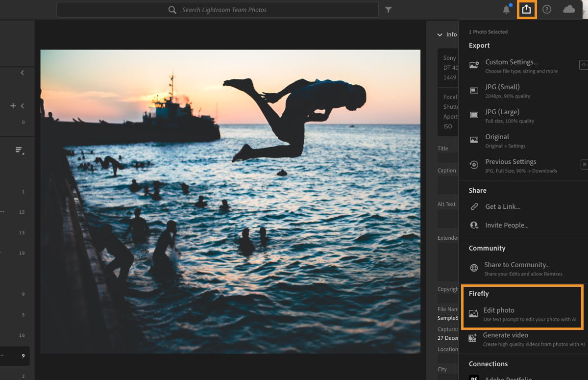Click the Custom Settings export icon
Screen dimensions: 588x380
click(473, 64)
